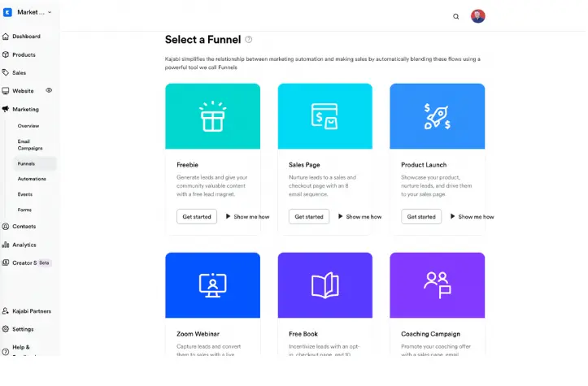Open Creator Studio Beta
This screenshot has width=588, height=386.
pos(31,262)
